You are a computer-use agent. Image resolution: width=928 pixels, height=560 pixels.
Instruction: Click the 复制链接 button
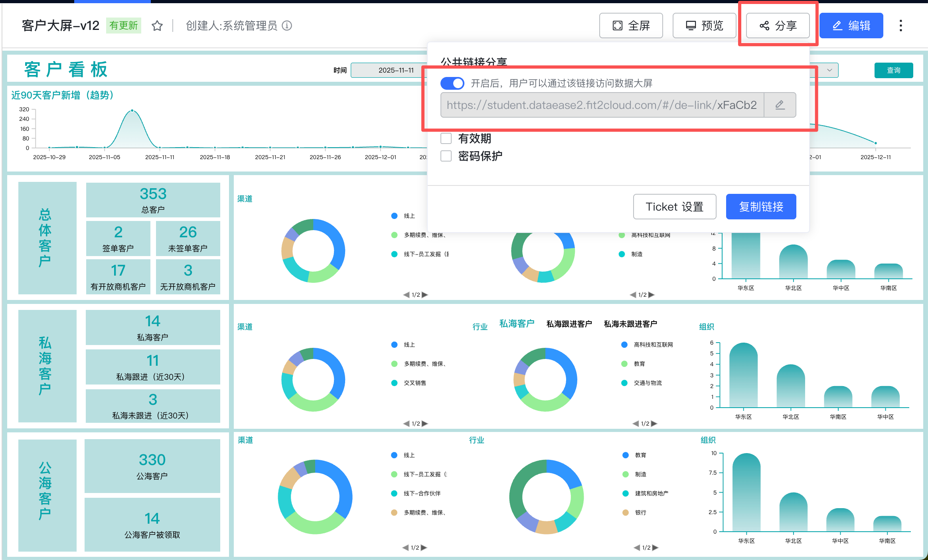tap(761, 207)
